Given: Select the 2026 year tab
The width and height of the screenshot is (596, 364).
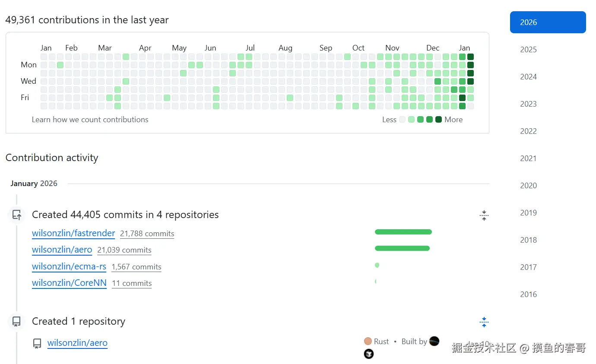Looking at the screenshot, I should [x=548, y=22].
